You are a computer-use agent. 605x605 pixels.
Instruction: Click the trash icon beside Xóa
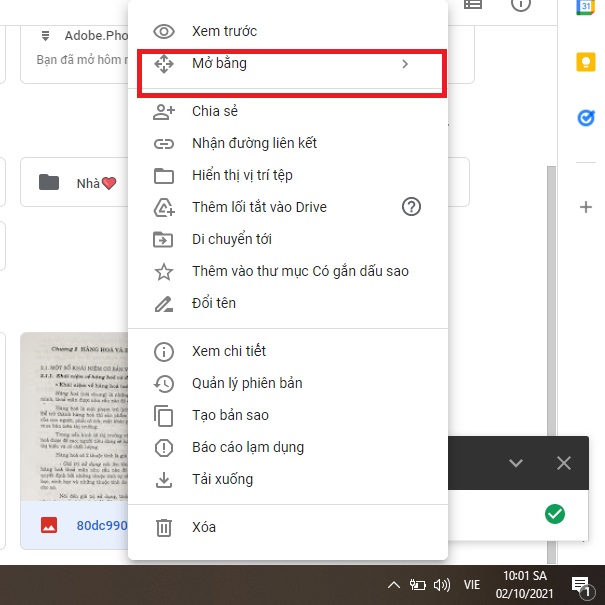164,528
